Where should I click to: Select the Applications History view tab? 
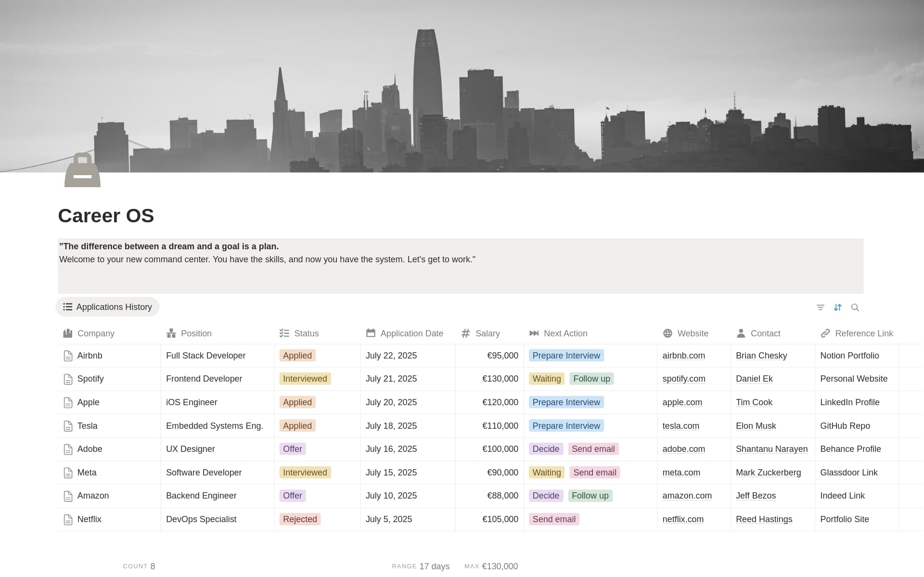coord(107,307)
